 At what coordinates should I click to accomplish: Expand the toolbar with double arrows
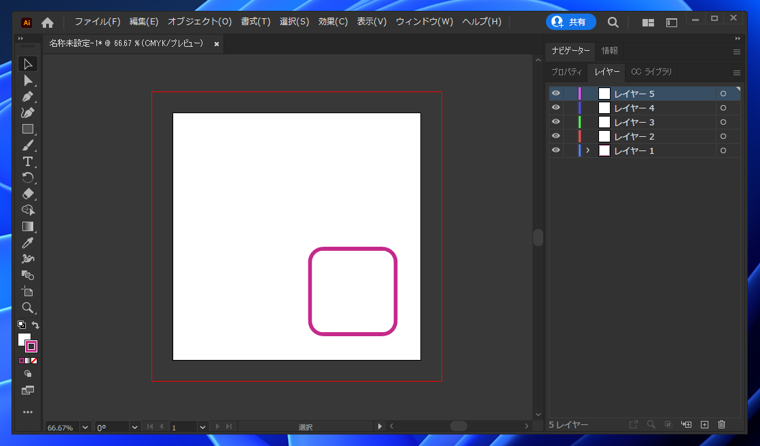(20, 38)
